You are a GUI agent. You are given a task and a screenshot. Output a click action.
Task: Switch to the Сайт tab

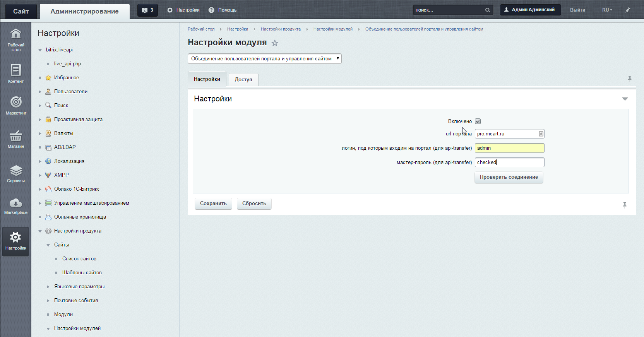click(x=21, y=11)
